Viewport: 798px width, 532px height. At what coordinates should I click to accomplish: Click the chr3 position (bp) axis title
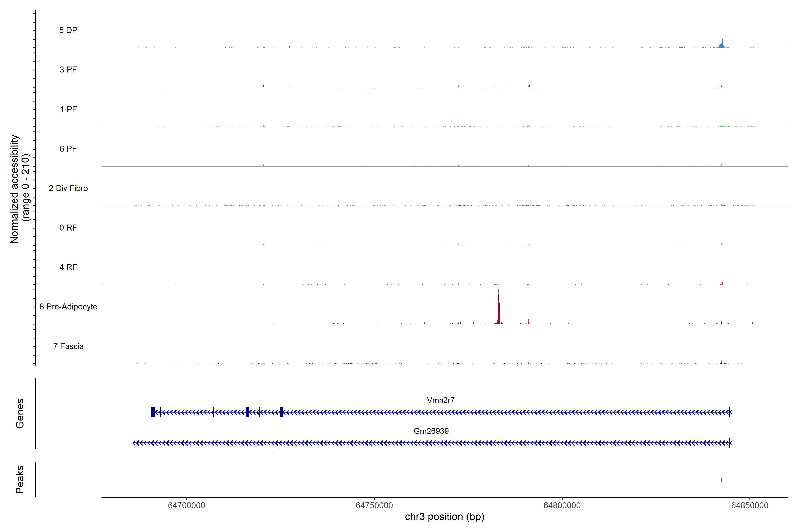point(444,517)
